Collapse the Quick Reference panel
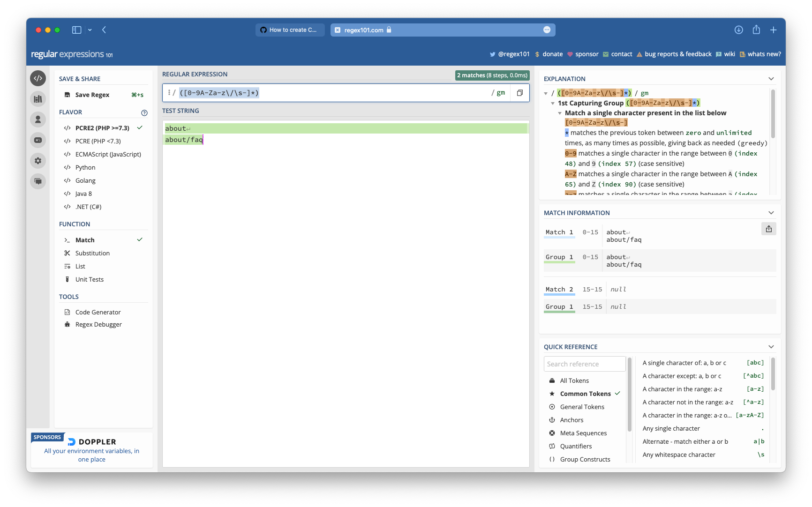Viewport: 812px width, 507px height. 771,347
